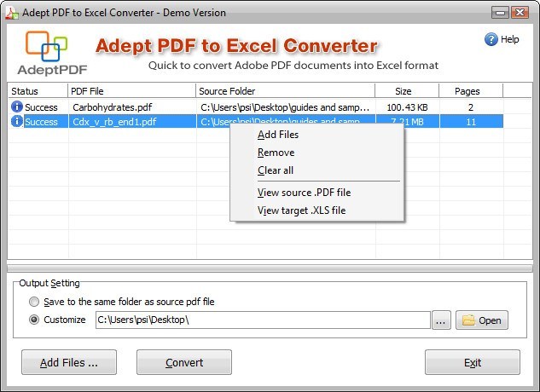Choose Add Files from context menu
The image size is (540, 392).
278,135
